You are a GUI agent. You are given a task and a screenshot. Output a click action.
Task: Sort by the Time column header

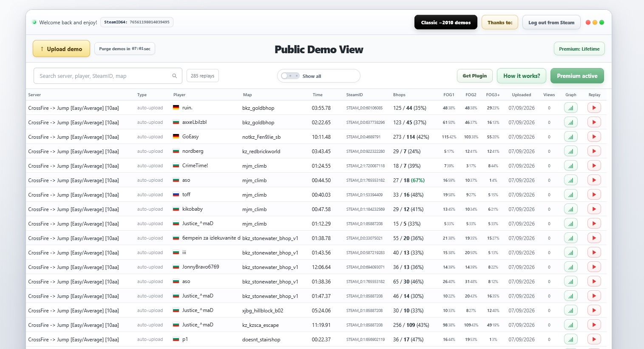(x=318, y=94)
